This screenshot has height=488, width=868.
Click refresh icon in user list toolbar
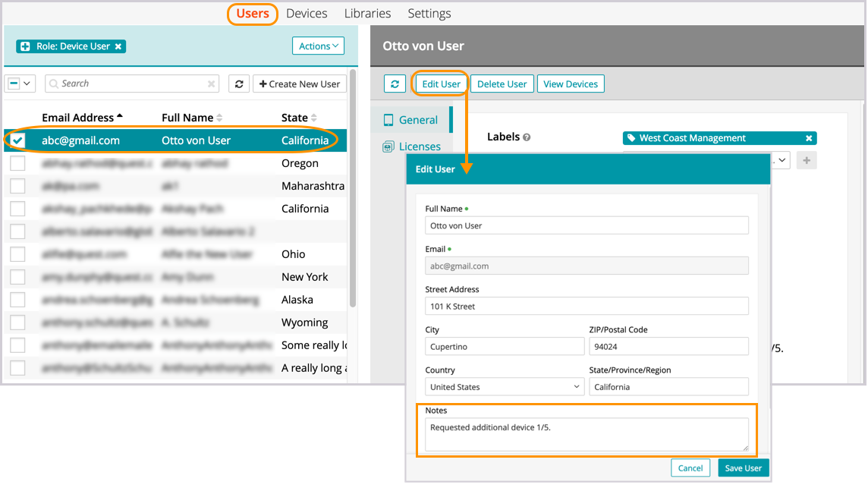pyautogui.click(x=239, y=84)
